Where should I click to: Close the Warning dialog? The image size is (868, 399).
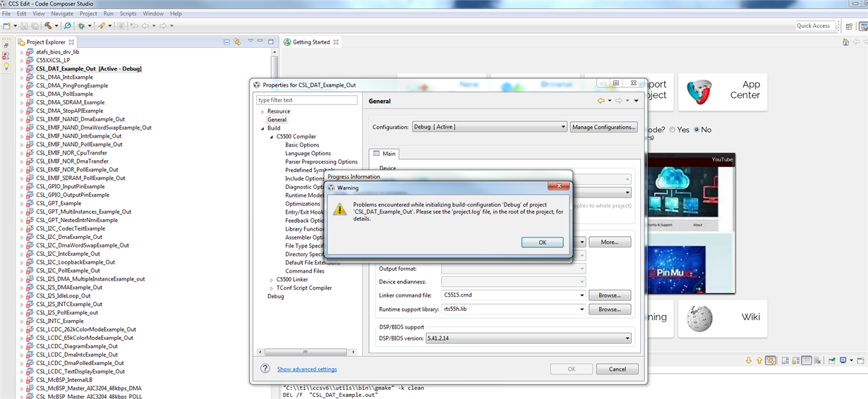559,188
